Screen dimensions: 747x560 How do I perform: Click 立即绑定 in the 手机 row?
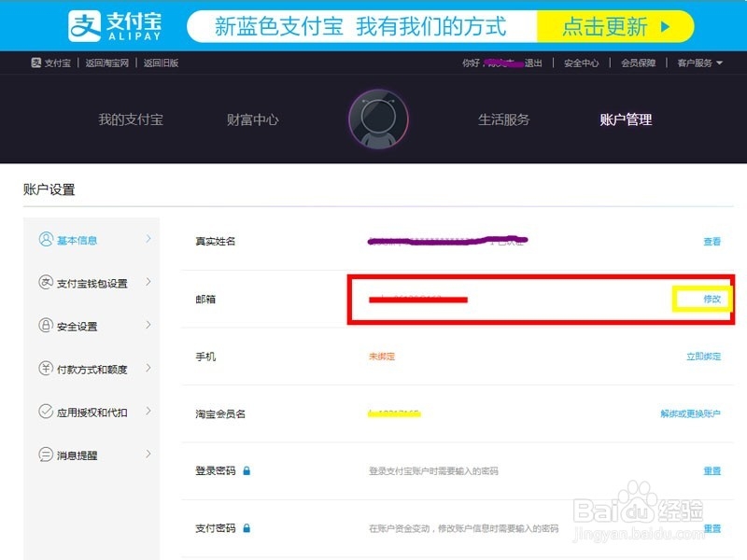pyautogui.click(x=703, y=357)
